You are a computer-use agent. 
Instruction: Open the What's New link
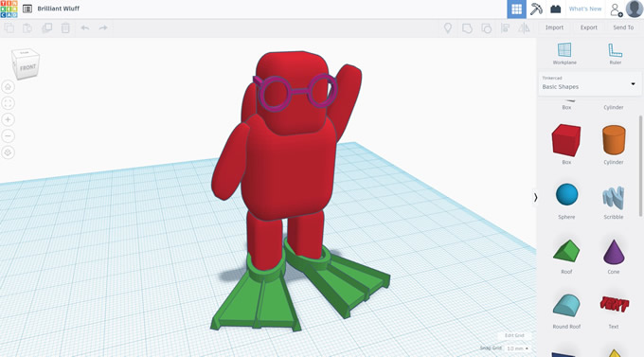(585, 9)
